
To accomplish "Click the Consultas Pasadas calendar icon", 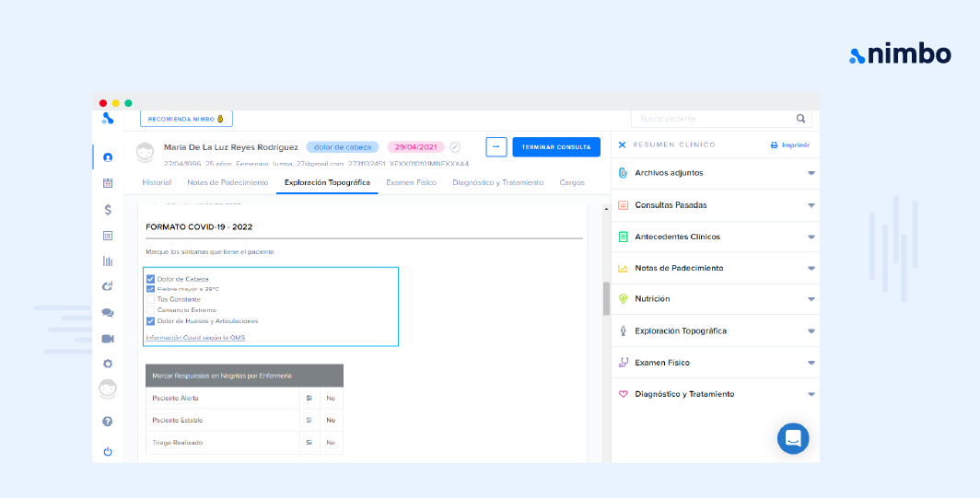I will click(623, 205).
